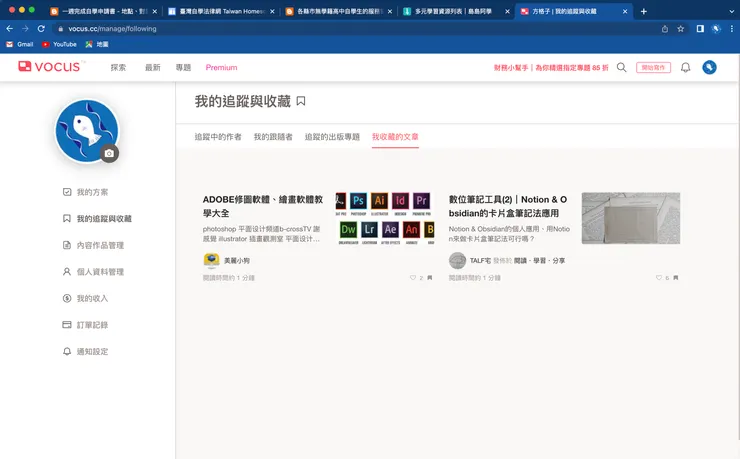The image size is (740, 459).
Task: Click the 財務小幫手 promotion link
Action: [551, 67]
